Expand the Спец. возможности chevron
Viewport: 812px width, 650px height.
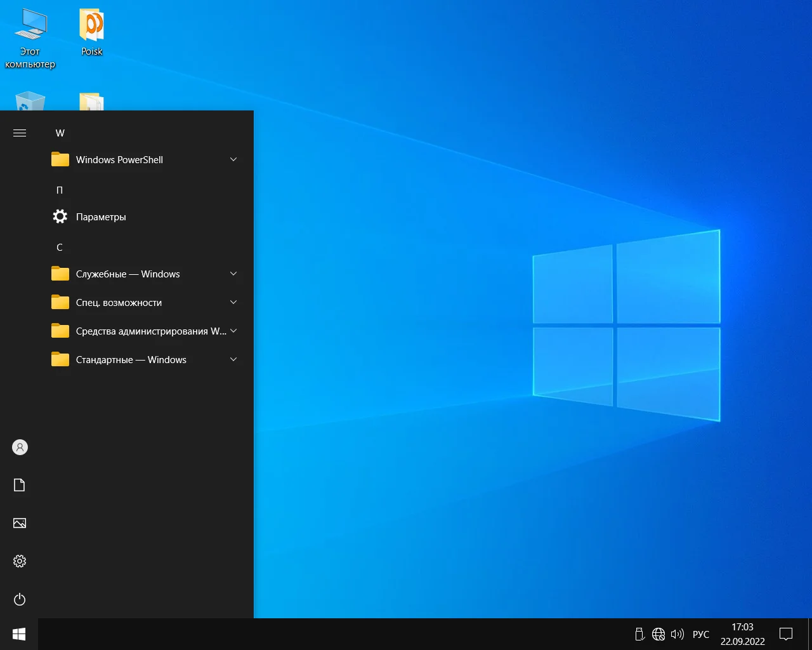[233, 302]
